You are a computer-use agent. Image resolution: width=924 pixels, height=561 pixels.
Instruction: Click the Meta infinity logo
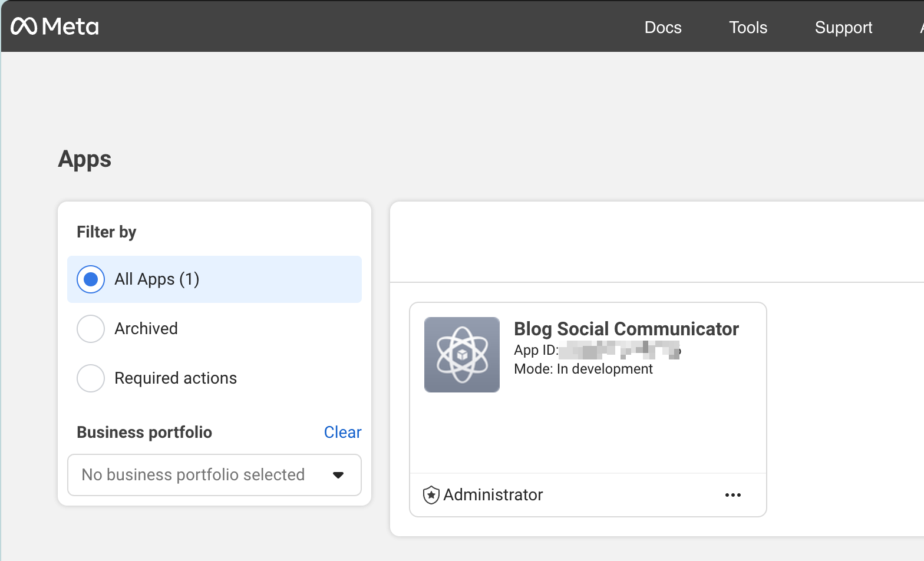[24, 27]
